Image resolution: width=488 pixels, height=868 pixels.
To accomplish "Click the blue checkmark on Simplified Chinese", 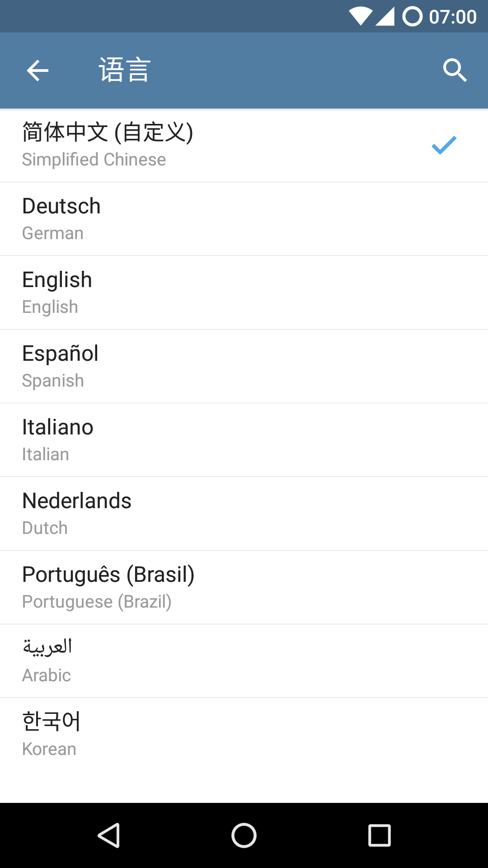I will [x=444, y=145].
